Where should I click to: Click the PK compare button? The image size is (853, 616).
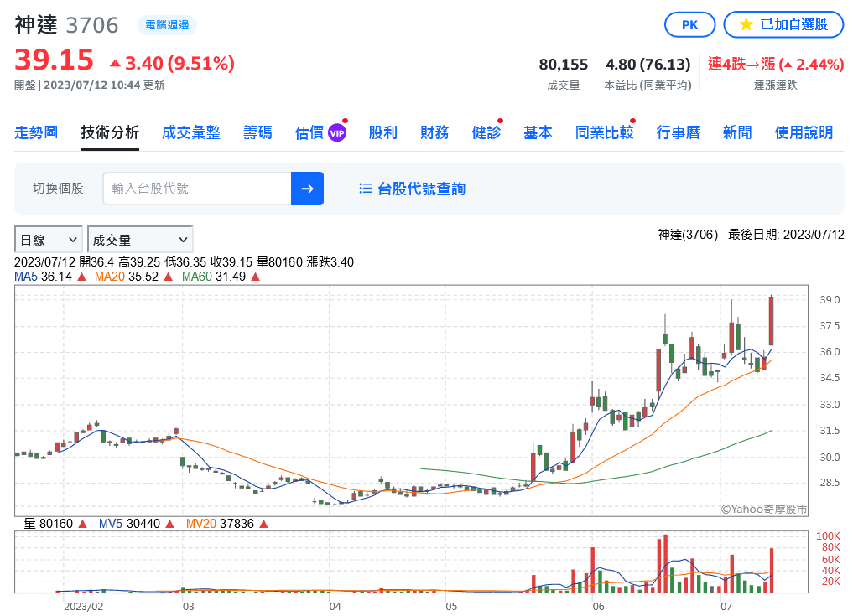click(x=689, y=24)
